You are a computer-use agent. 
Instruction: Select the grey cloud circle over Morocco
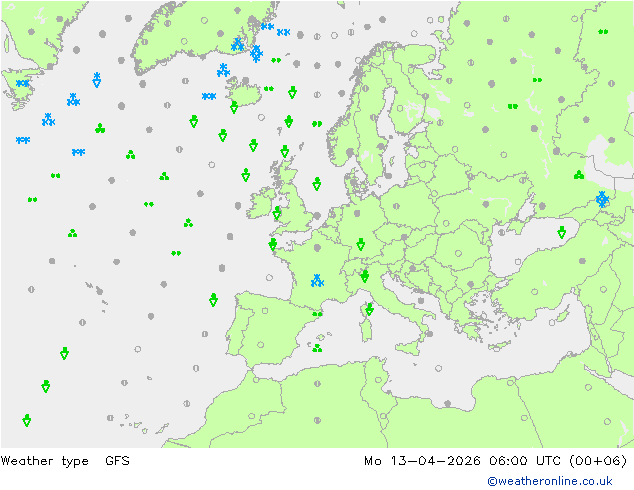pos(251,416)
